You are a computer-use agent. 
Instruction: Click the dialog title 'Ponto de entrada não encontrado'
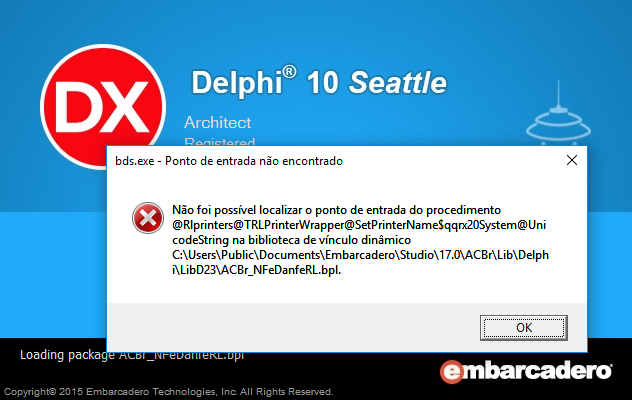[254, 161]
